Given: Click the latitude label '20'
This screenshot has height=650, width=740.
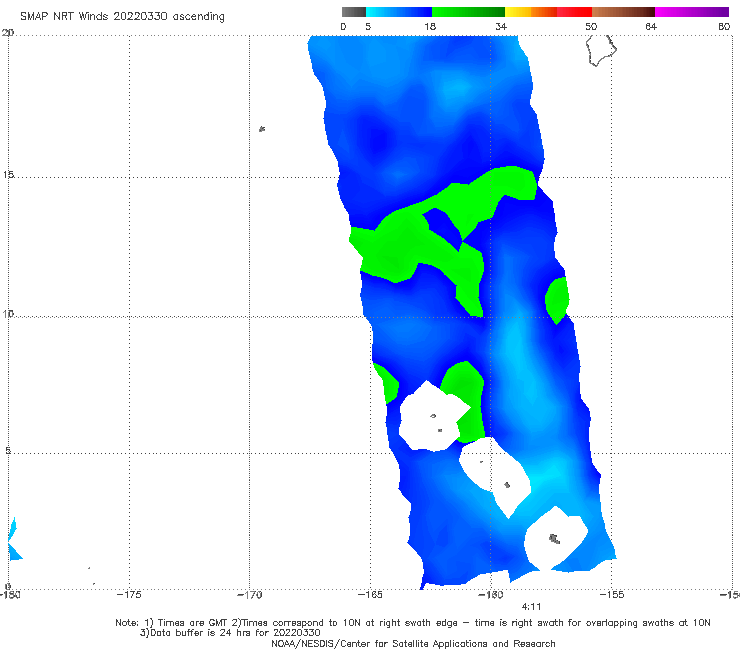Looking at the screenshot, I should coord(8,32).
